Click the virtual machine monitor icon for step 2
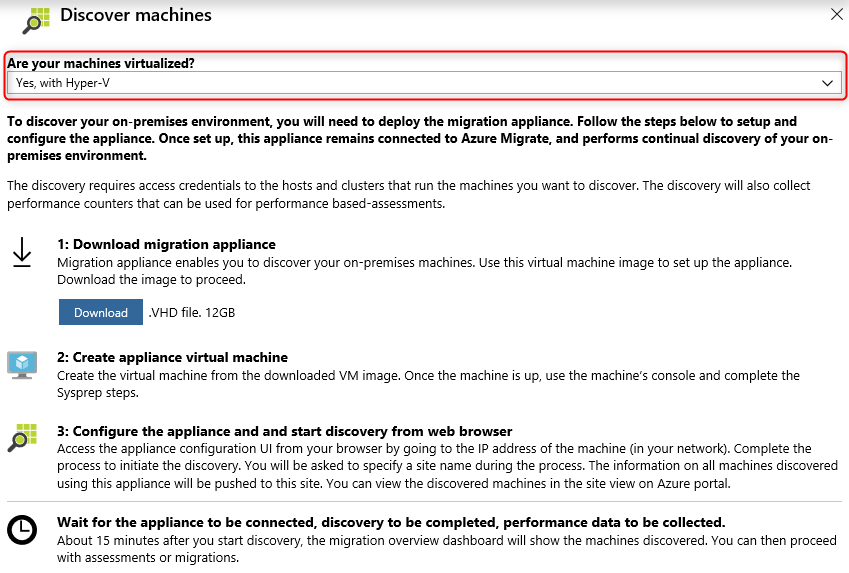This screenshot has width=849, height=573. (x=22, y=365)
